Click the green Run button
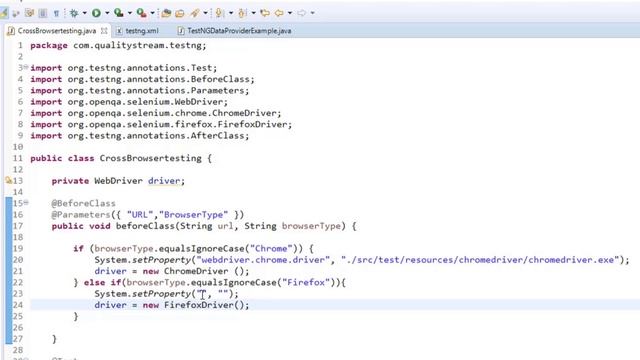640x360 pixels. click(96, 13)
